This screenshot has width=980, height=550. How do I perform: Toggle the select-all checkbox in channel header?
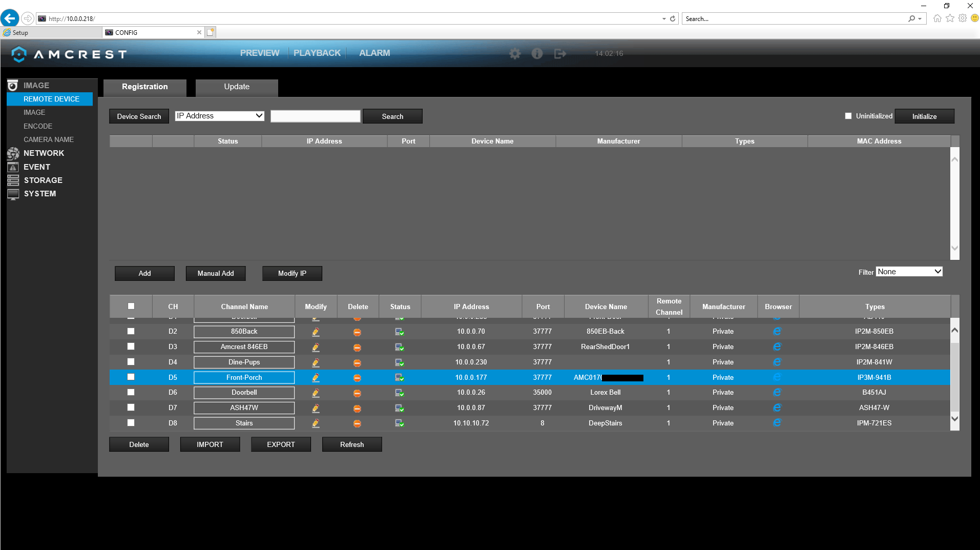pos(131,306)
